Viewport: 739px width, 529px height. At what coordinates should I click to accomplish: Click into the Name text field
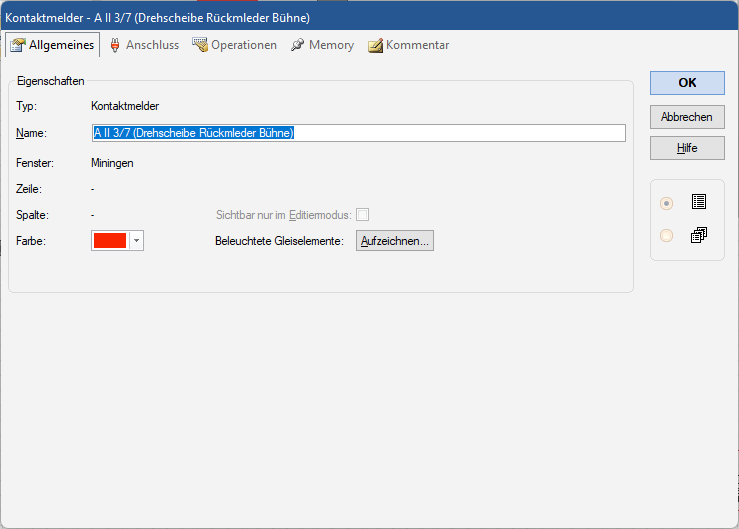click(x=450, y=133)
